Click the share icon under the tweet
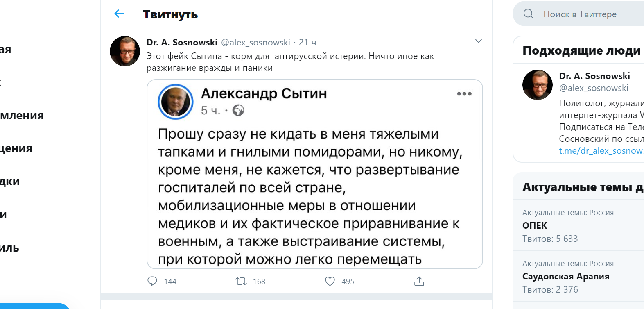The height and width of the screenshot is (309, 644). [419, 281]
